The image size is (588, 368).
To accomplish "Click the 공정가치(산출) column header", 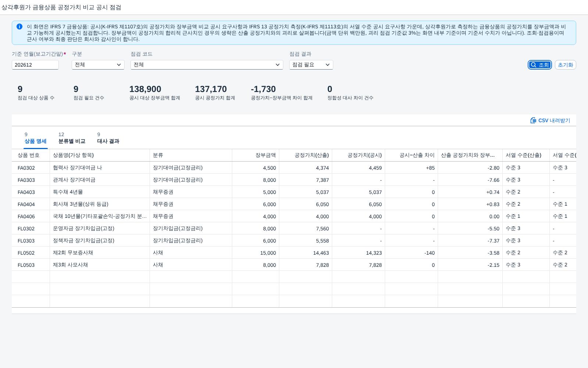I will click(306, 155).
